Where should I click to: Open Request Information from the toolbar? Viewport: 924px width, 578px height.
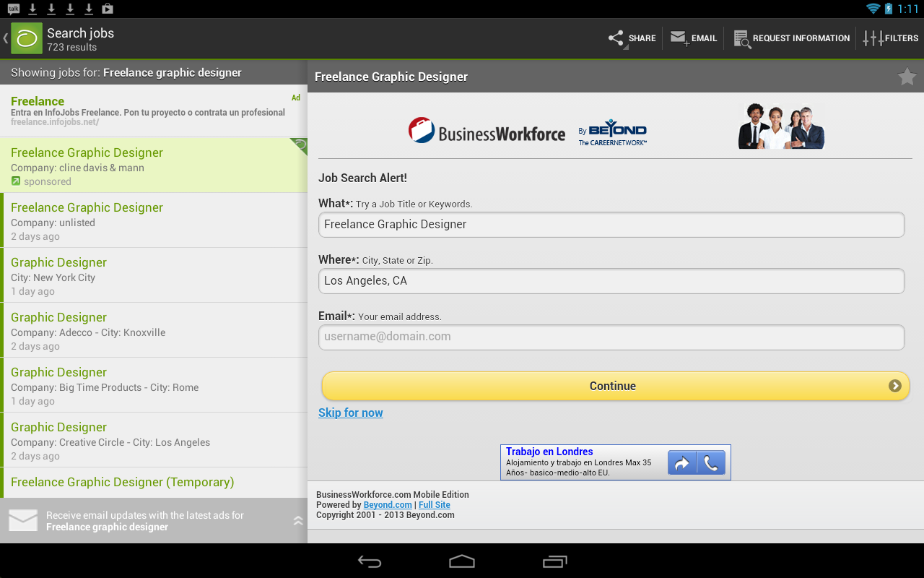[x=741, y=38]
